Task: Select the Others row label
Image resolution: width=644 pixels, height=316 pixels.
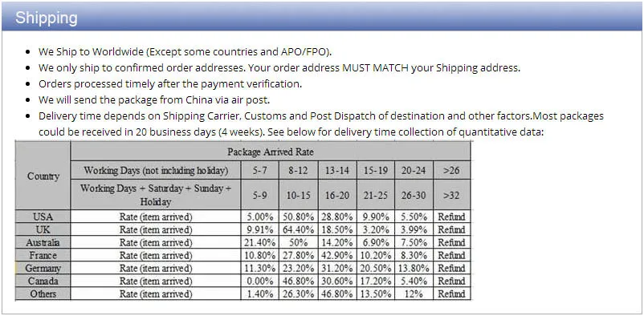Action: 43,294
